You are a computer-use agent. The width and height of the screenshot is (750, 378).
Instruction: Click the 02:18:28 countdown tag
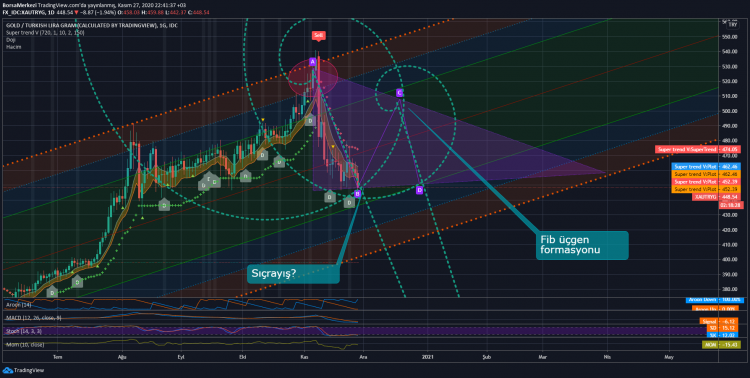[x=731, y=205]
